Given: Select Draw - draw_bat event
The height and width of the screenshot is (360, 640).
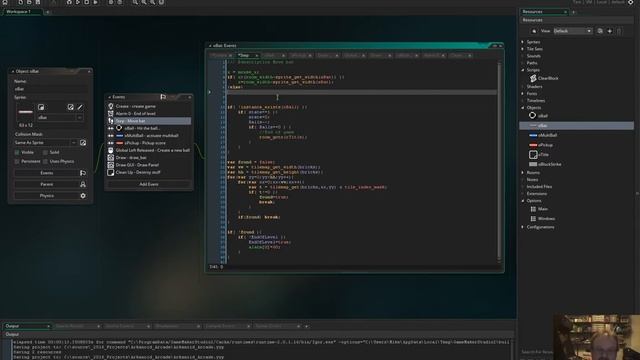Looking at the screenshot, I should 149,158.
